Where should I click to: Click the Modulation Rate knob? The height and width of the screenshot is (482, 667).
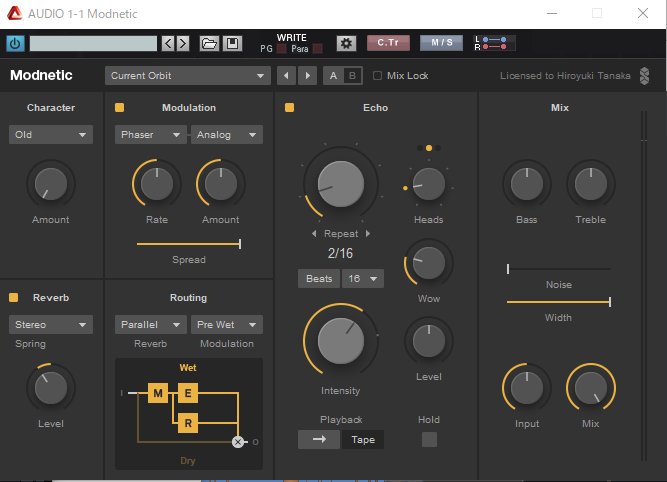[157, 184]
